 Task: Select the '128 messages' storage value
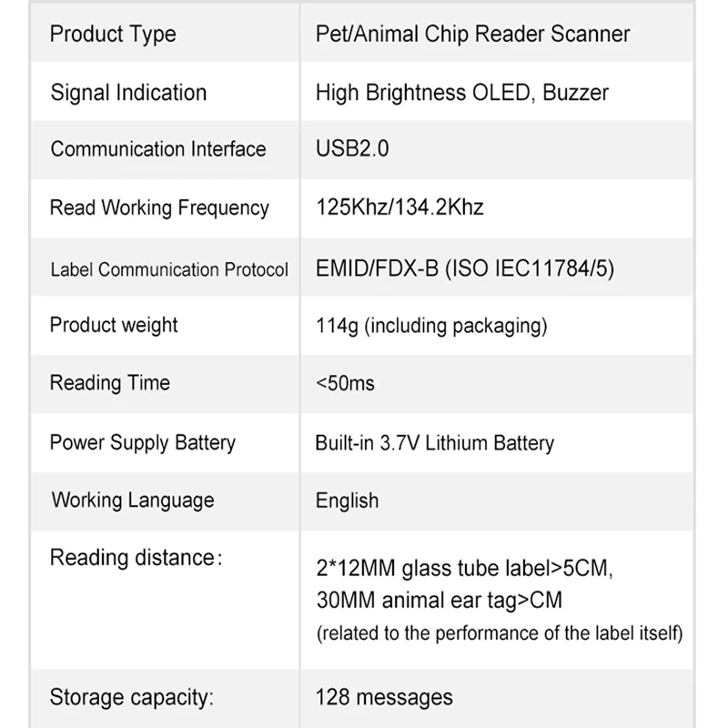383,698
